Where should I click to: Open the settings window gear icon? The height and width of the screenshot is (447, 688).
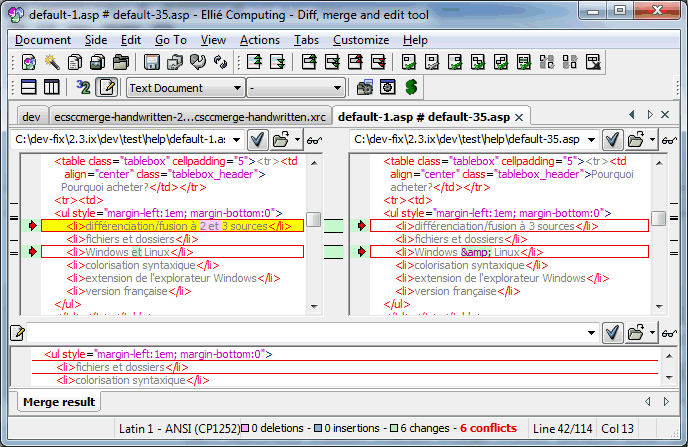coord(388,87)
